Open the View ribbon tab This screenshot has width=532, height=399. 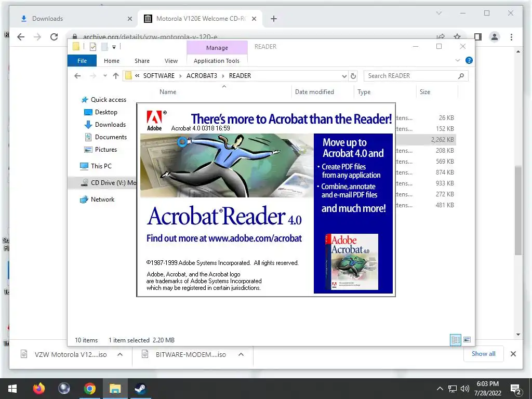(171, 61)
